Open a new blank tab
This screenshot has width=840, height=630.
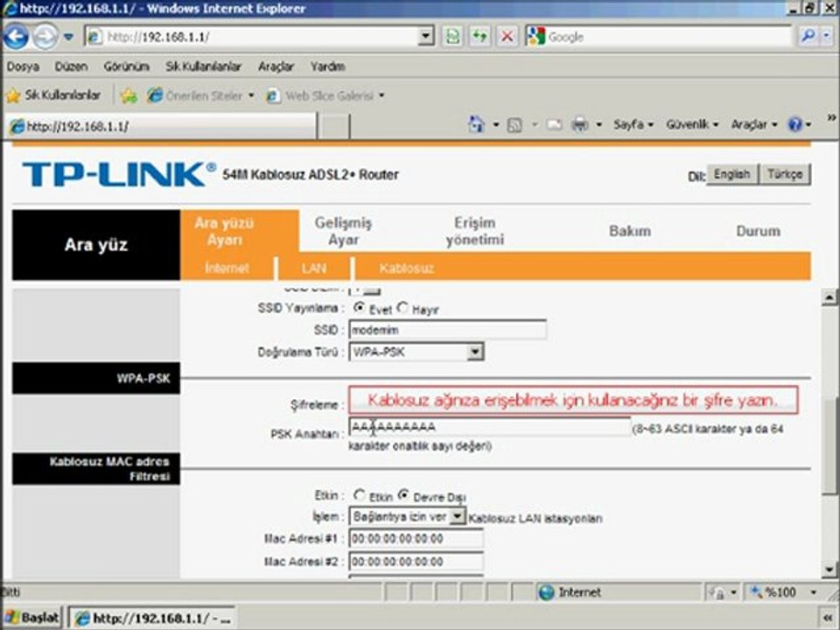333,126
